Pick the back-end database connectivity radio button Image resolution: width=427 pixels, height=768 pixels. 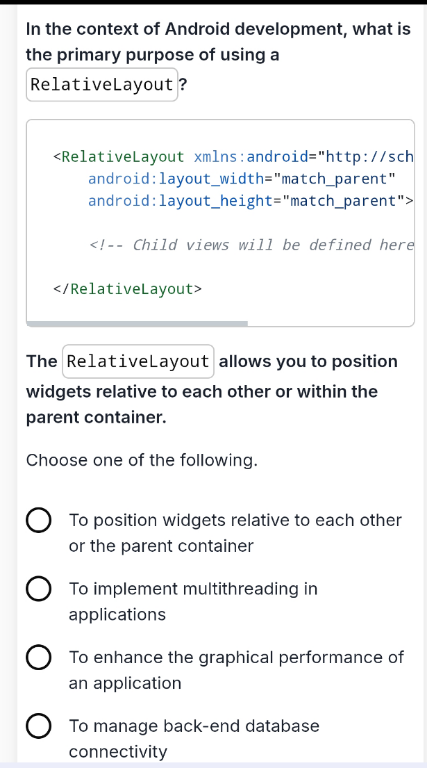pos(38,726)
